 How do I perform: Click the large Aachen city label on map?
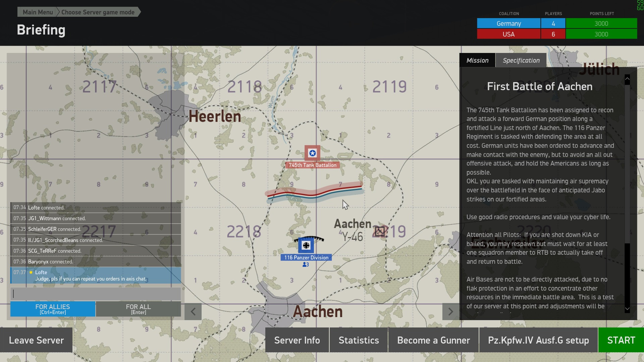[318, 312]
